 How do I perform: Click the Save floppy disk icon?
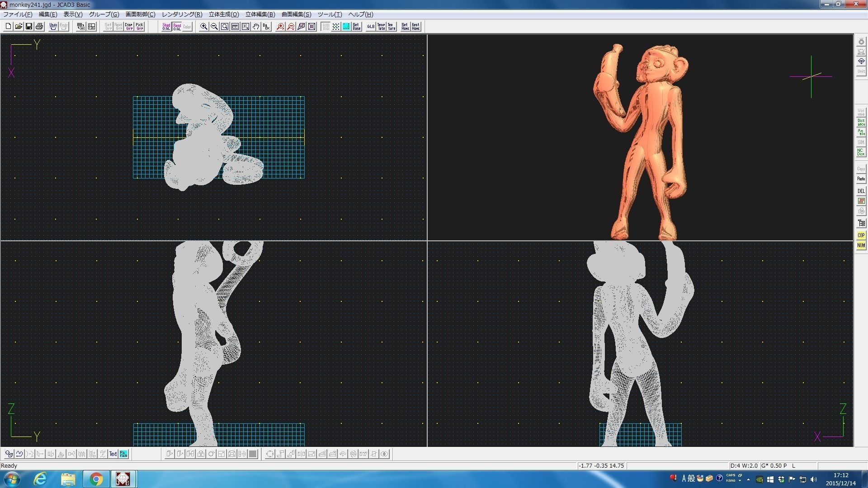(x=29, y=27)
